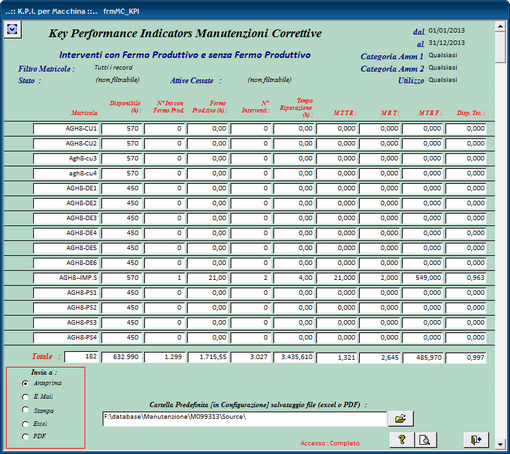Exit the form with the door icon
The image size is (510, 454).
476,440
